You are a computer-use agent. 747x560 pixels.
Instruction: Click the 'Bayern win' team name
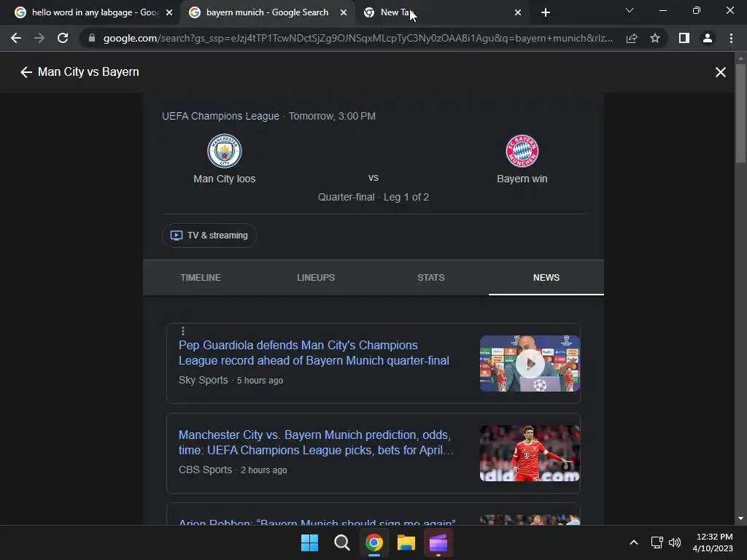tap(522, 179)
